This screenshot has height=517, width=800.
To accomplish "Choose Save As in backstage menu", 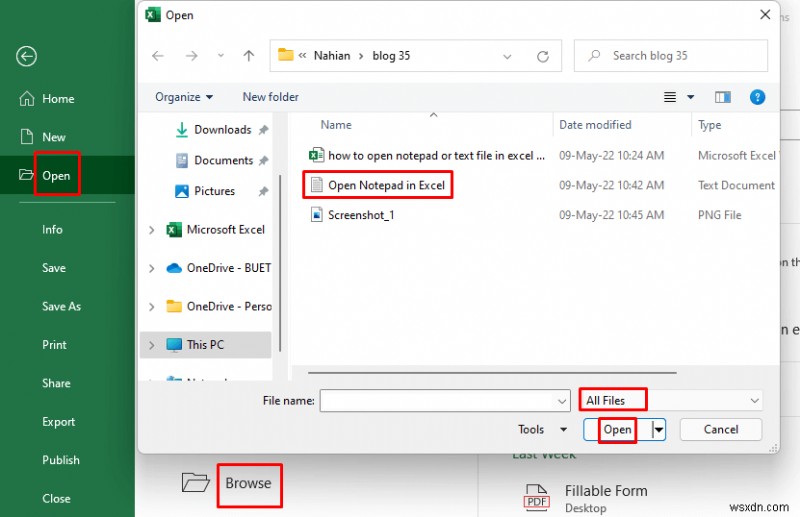I will click(x=61, y=306).
